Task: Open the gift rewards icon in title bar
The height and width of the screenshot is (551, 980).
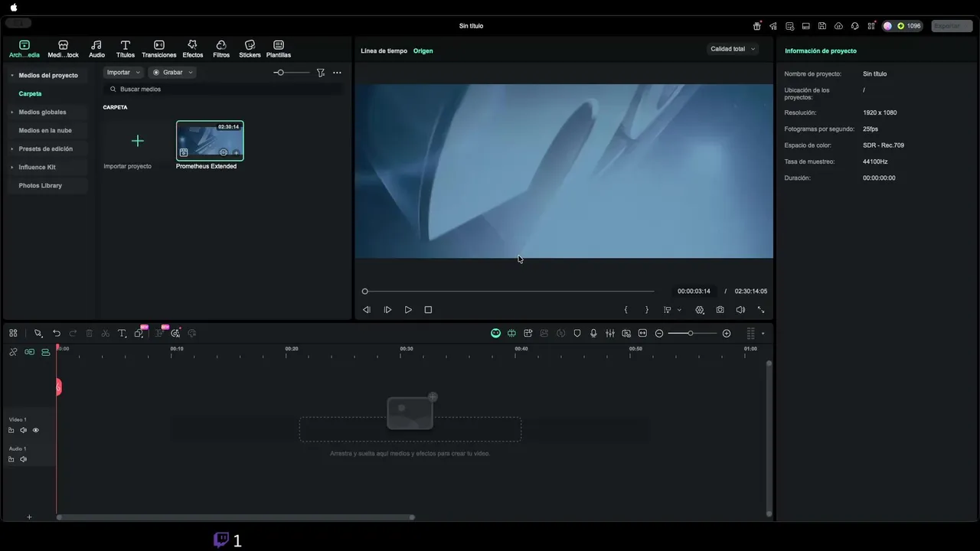Action: pyautogui.click(x=757, y=26)
